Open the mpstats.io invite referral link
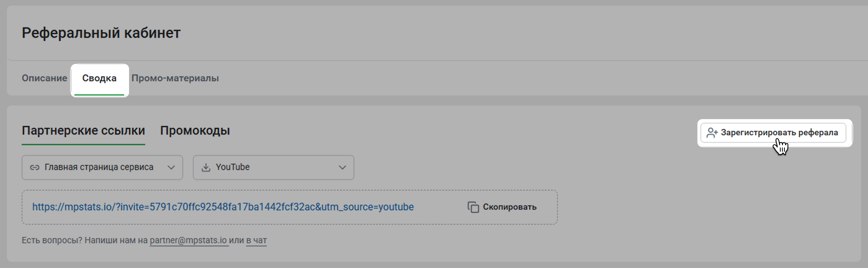The width and height of the screenshot is (868, 268). point(223,207)
